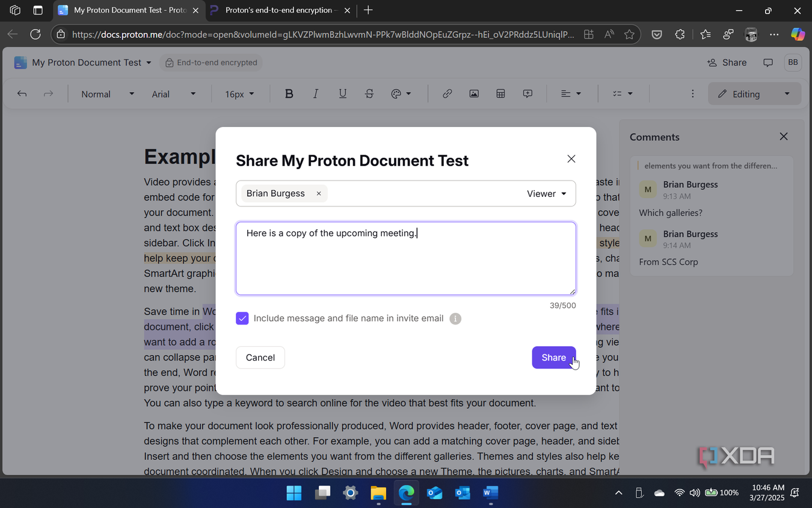Open the 'Which galleries?' comment
This screenshot has height=508, width=812.
pos(671,213)
